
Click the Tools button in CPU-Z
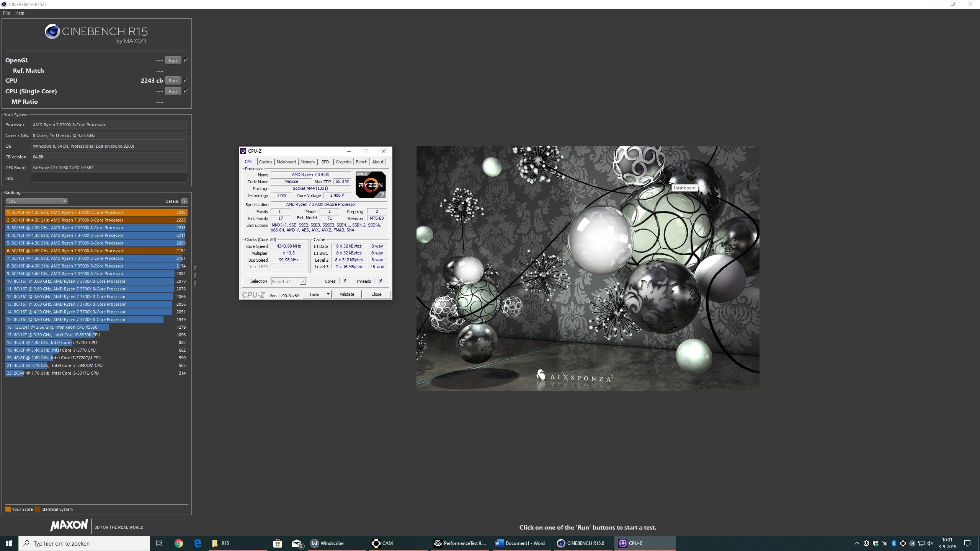[x=314, y=294]
